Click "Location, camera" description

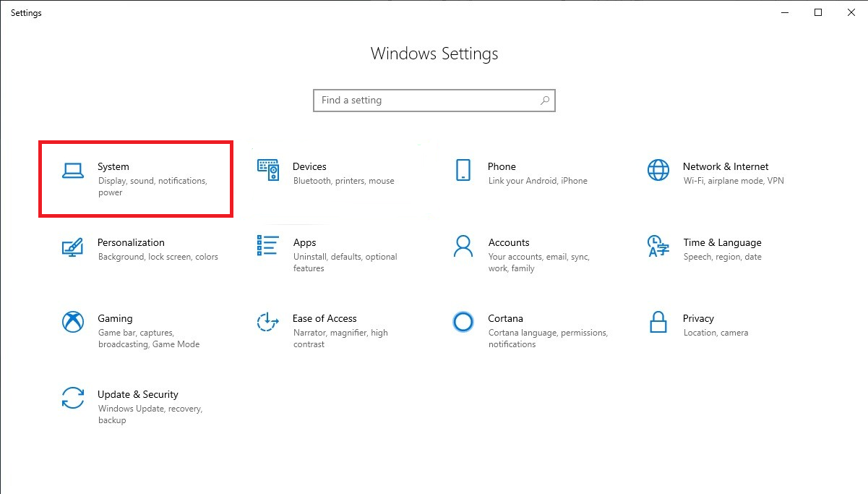tap(716, 333)
